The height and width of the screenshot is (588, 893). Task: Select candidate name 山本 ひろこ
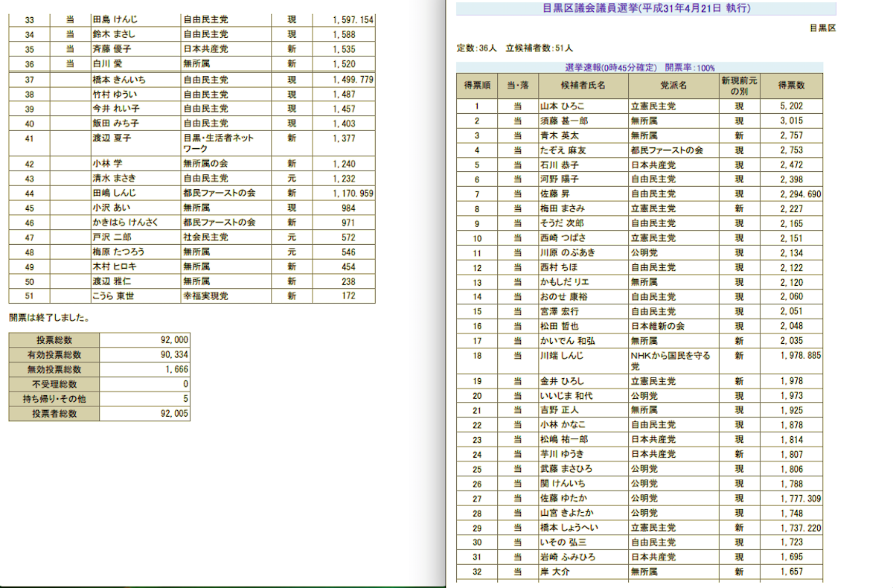click(563, 106)
